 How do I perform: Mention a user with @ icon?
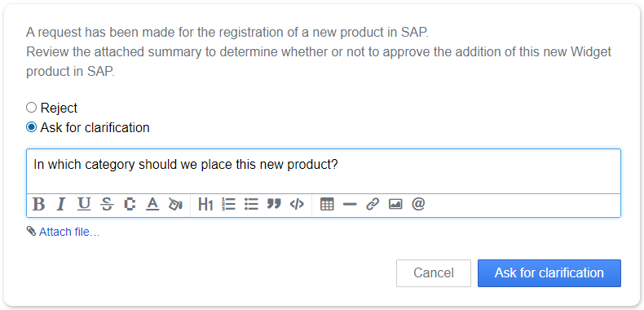[x=418, y=203]
